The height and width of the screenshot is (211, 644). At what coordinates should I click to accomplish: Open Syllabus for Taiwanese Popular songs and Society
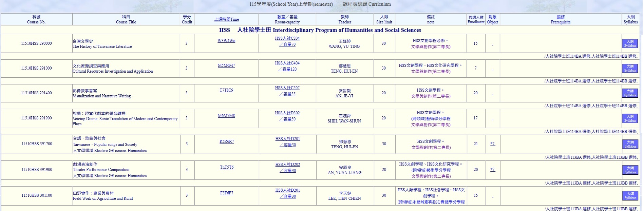630,144
